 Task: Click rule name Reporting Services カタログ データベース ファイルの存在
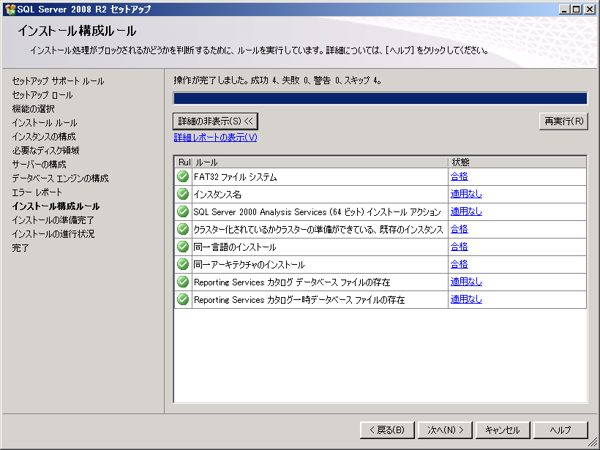point(292,282)
